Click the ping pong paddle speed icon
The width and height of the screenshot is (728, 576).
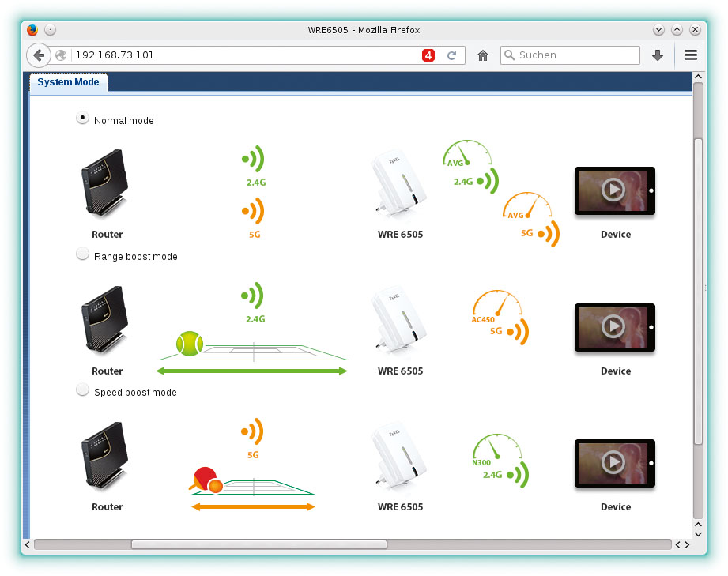point(207,480)
